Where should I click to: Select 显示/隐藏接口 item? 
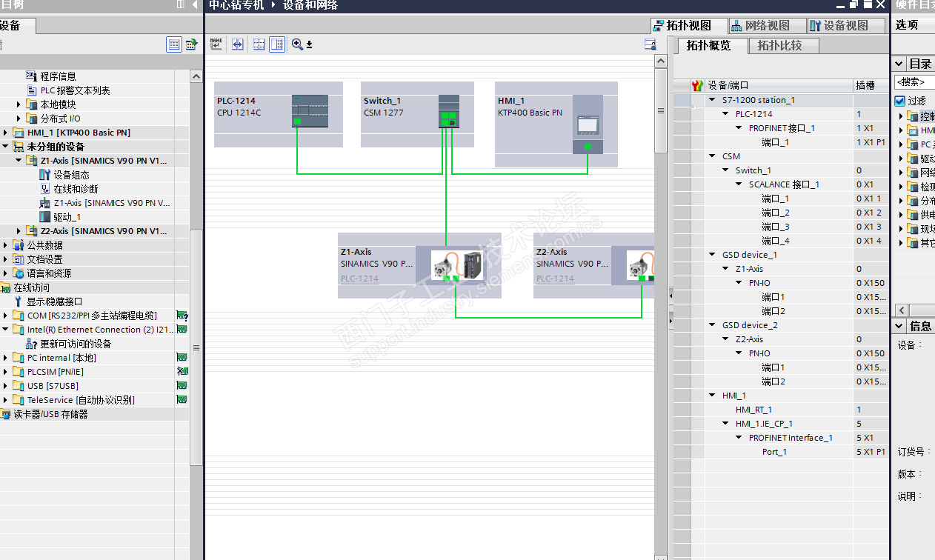point(55,301)
